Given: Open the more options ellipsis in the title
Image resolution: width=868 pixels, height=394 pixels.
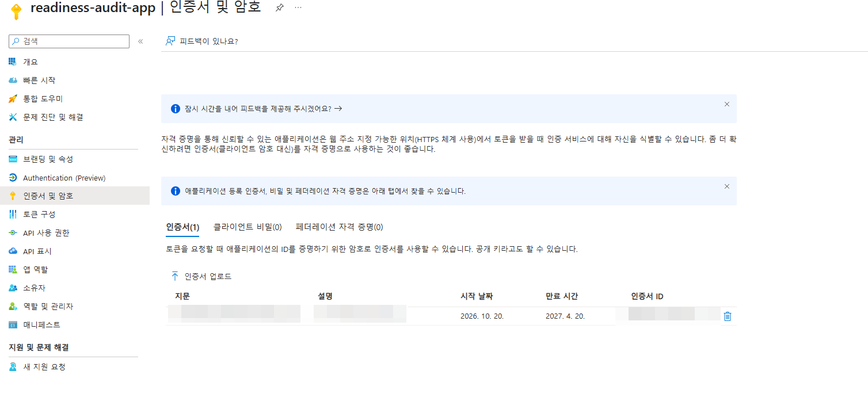Looking at the screenshot, I should [x=298, y=7].
